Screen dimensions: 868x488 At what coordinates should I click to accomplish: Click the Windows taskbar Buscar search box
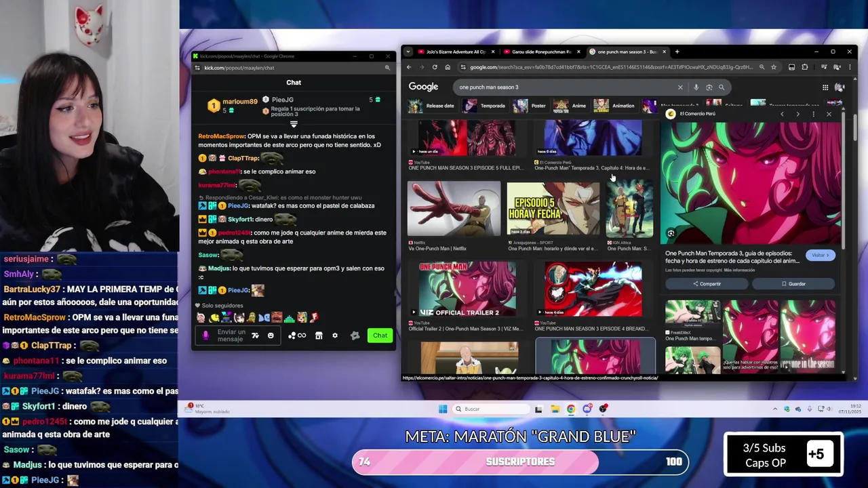click(492, 409)
